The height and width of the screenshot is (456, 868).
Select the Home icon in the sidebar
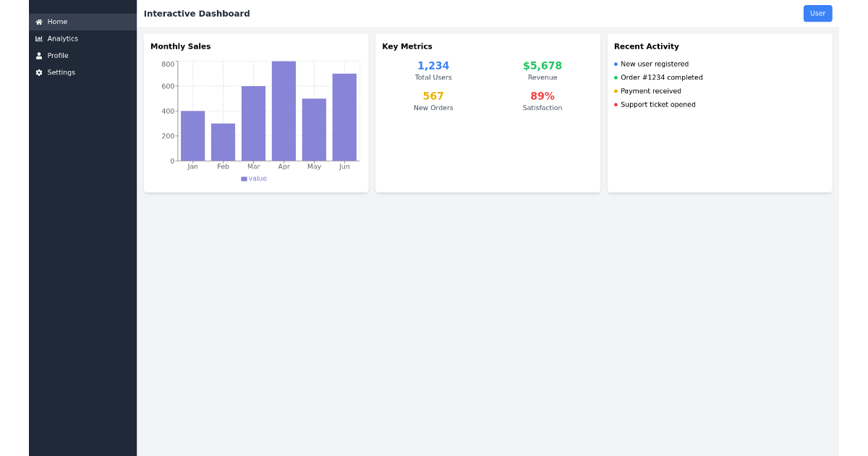pyautogui.click(x=38, y=22)
